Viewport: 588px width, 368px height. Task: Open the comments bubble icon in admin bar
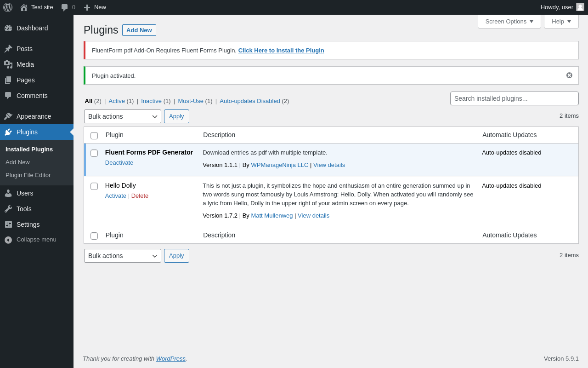[65, 7]
